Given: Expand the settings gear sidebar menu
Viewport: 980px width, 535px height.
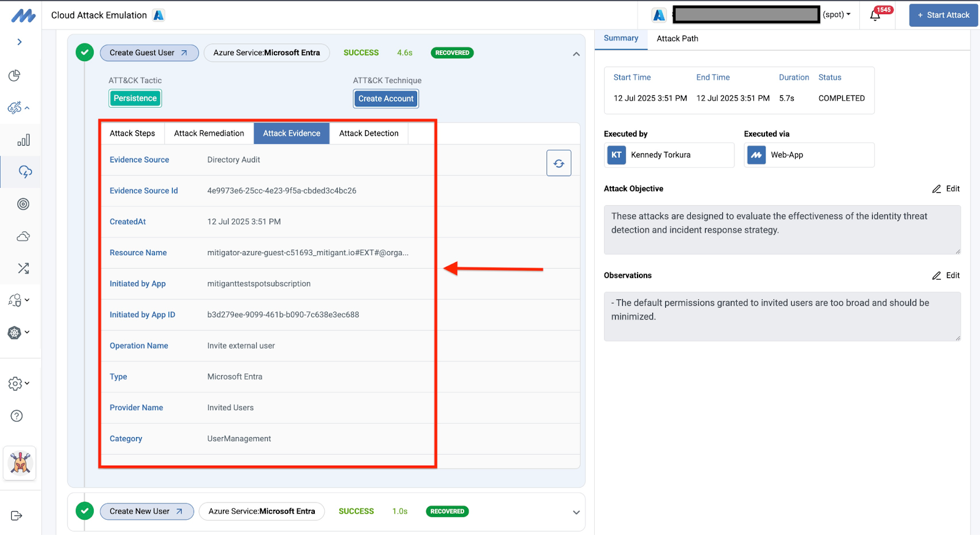Looking at the screenshot, I should (x=18, y=383).
